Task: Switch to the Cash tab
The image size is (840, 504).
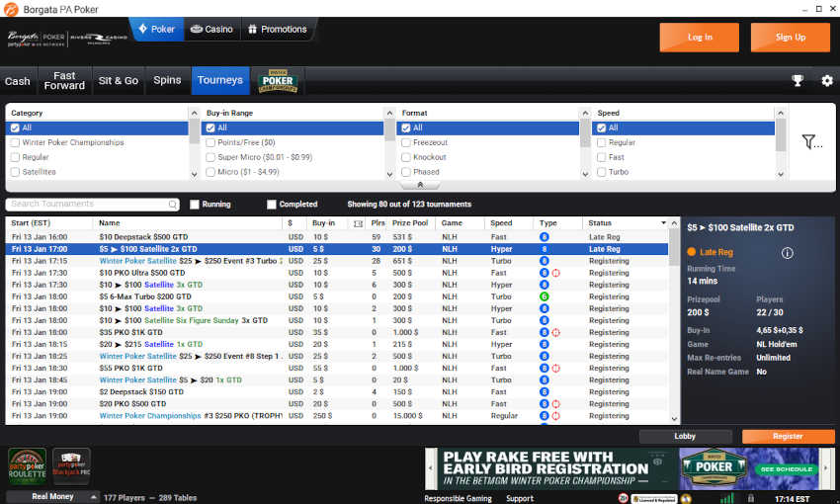Action: tap(18, 81)
